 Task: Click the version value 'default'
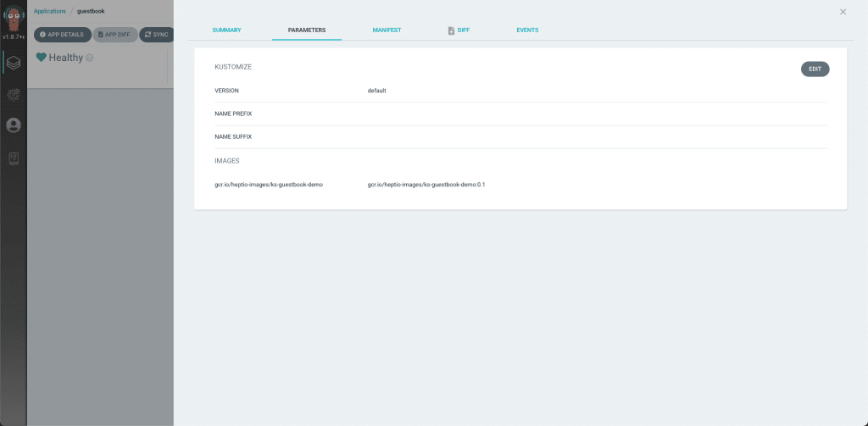[x=377, y=91]
